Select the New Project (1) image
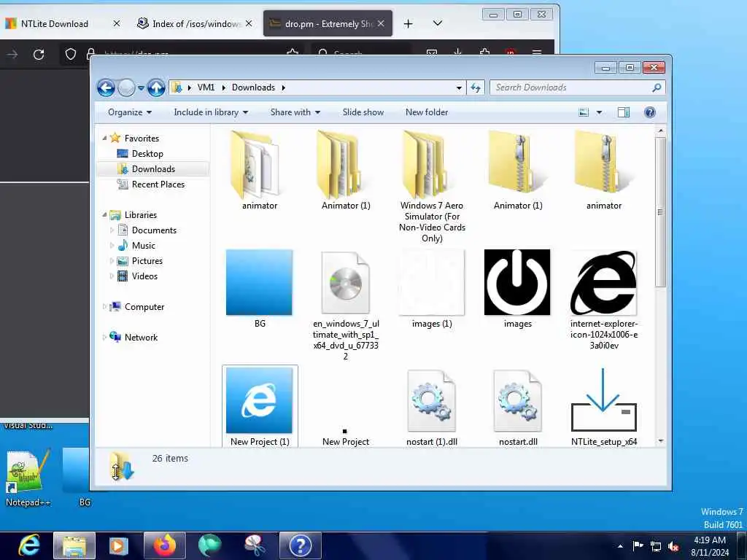 click(x=260, y=407)
